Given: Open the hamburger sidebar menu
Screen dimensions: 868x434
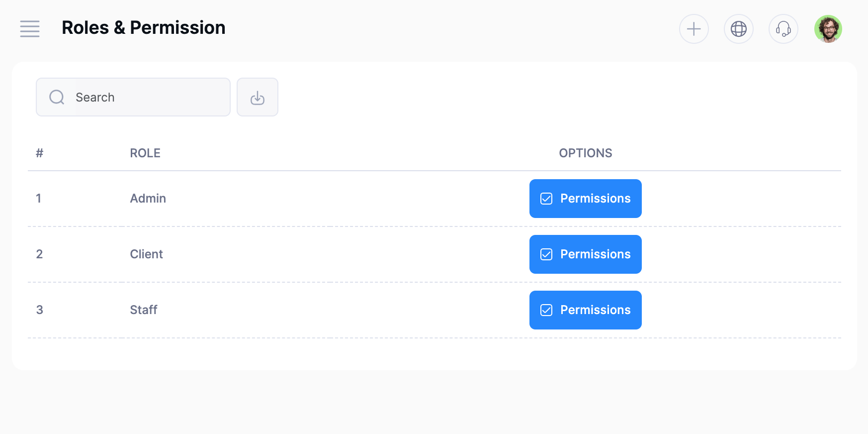Looking at the screenshot, I should pyautogui.click(x=30, y=29).
